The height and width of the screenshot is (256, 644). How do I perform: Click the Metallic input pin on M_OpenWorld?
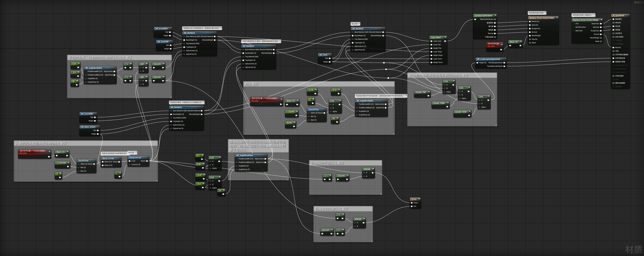pos(613,23)
